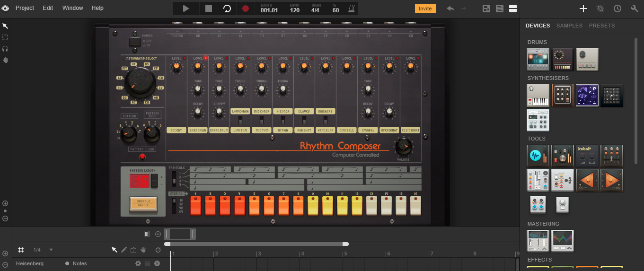
Task: Open the Window menu
Action: (72, 8)
